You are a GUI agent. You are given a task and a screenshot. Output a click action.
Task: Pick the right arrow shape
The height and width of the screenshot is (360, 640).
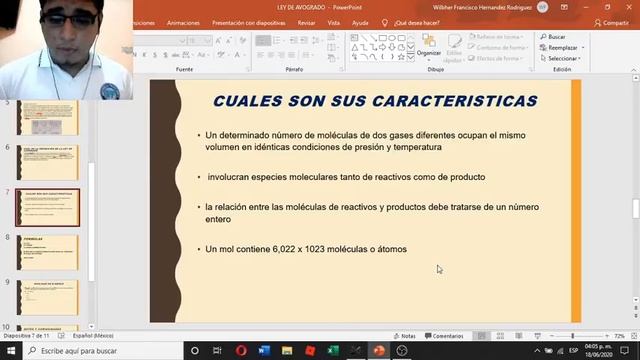[x=382, y=48]
